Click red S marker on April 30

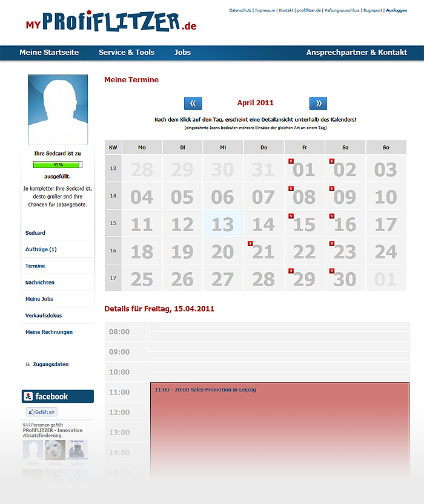(x=332, y=270)
